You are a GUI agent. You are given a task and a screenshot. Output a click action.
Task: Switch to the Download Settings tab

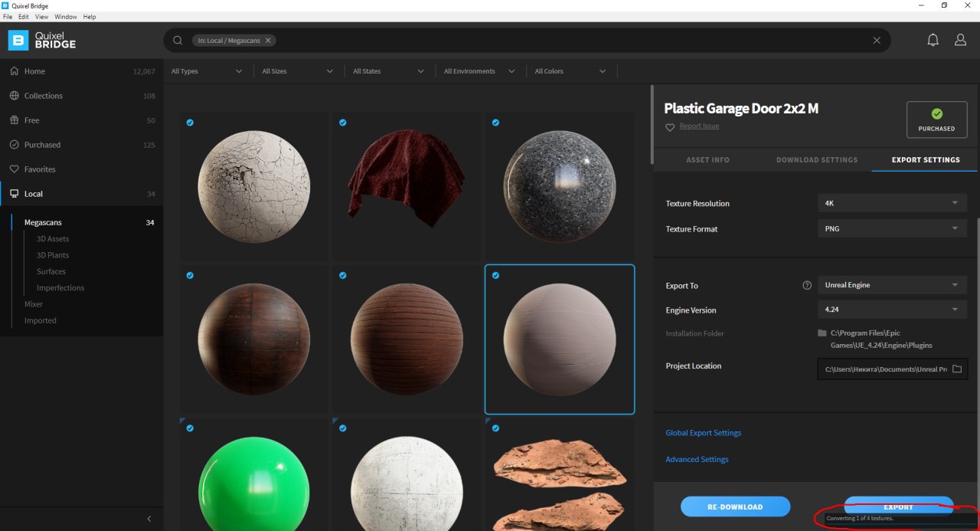(817, 159)
